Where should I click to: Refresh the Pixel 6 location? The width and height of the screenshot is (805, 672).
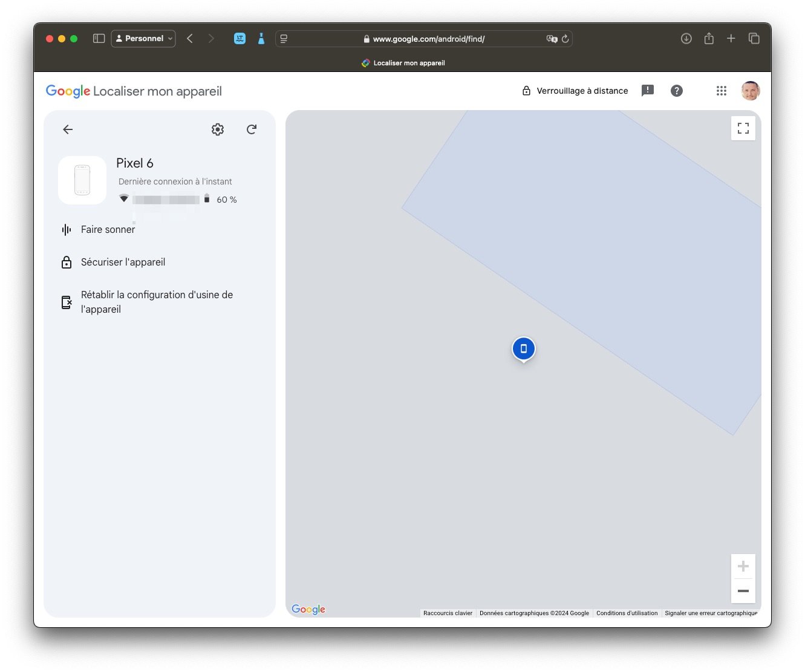pos(252,129)
